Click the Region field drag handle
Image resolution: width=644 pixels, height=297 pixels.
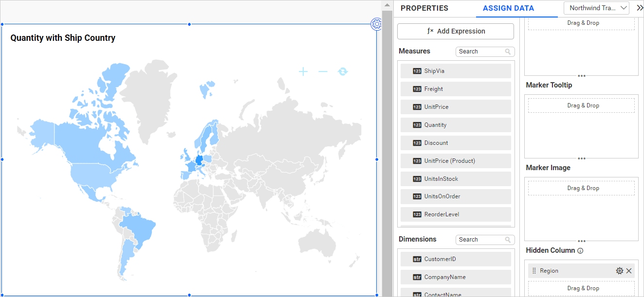click(x=534, y=271)
